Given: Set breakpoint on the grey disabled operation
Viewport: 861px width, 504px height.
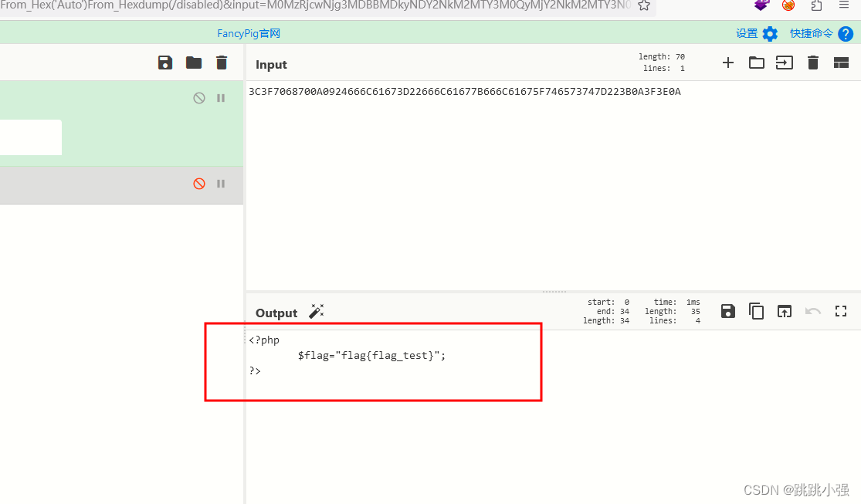Looking at the screenshot, I should point(221,184).
